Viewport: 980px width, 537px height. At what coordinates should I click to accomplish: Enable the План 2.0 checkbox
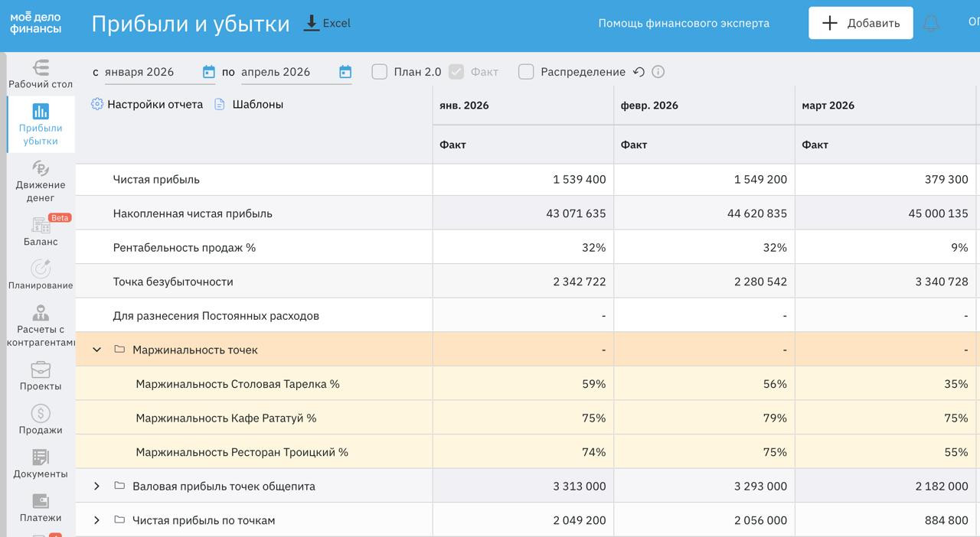pyautogui.click(x=379, y=72)
